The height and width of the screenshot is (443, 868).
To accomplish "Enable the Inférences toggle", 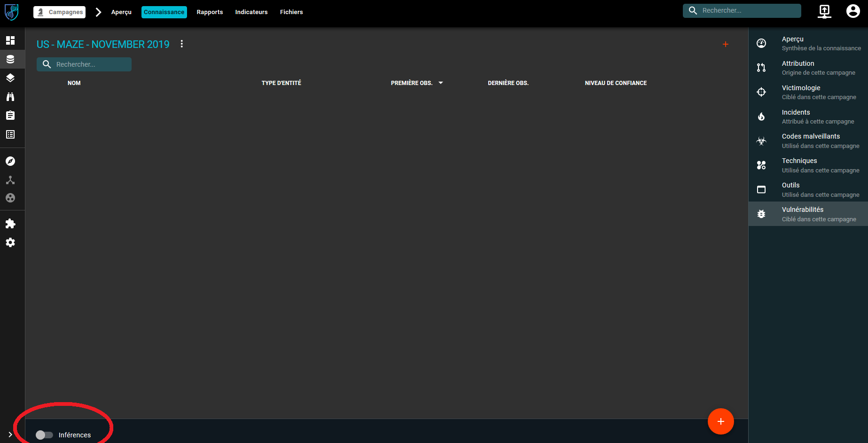I will point(45,435).
